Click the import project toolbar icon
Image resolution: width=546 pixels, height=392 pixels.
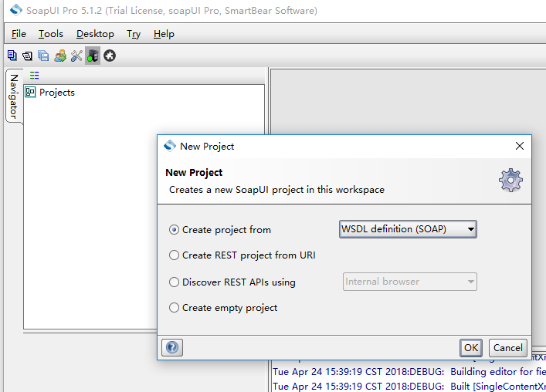28,56
